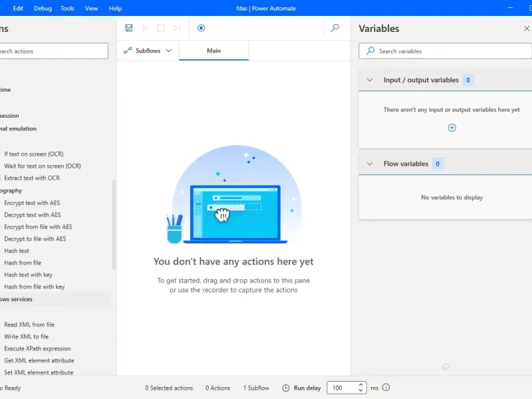Save the flow with the disk icon
532x399 pixels.
tap(128, 28)
